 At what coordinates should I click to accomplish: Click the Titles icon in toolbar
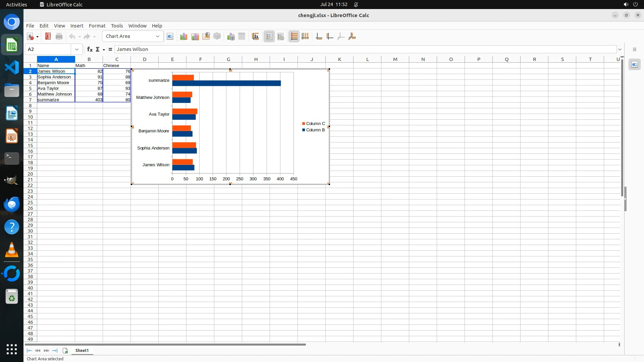click(x=255, y=37)
